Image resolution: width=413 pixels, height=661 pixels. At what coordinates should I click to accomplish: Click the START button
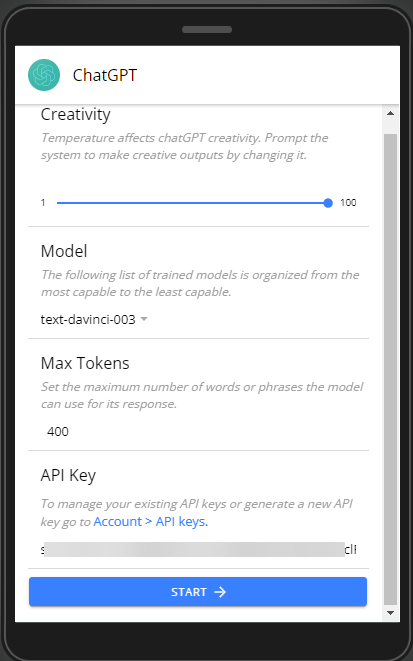pyautogui.click(x=198, y=592)
